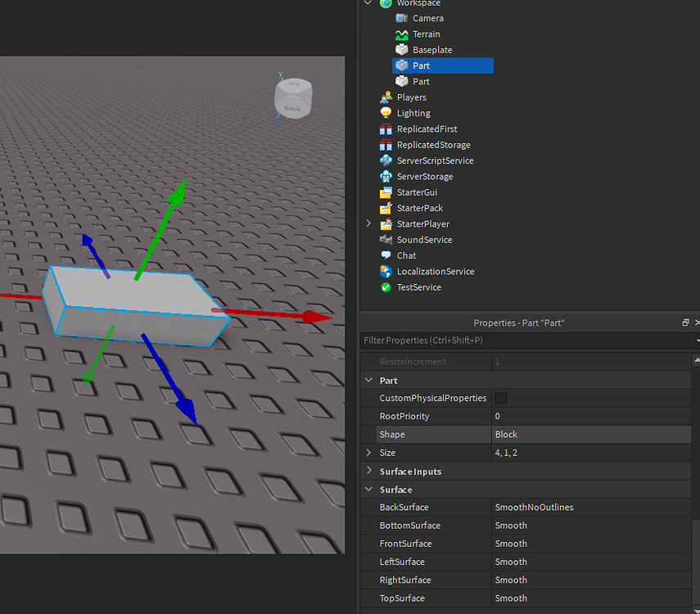700x614 pixels.
Task: Select the StarterGui icon in Explorer
Action: tap(386, 192)
